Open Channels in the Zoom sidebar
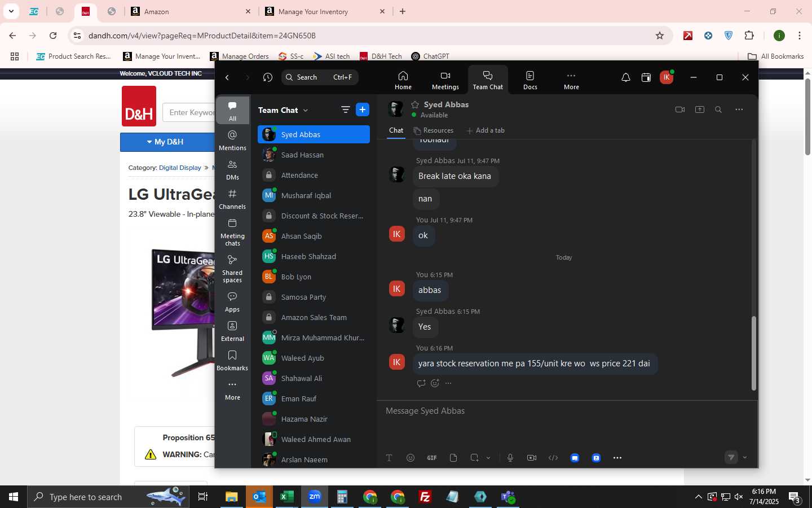This screenshot has height=508, width=812. (232, 199)
